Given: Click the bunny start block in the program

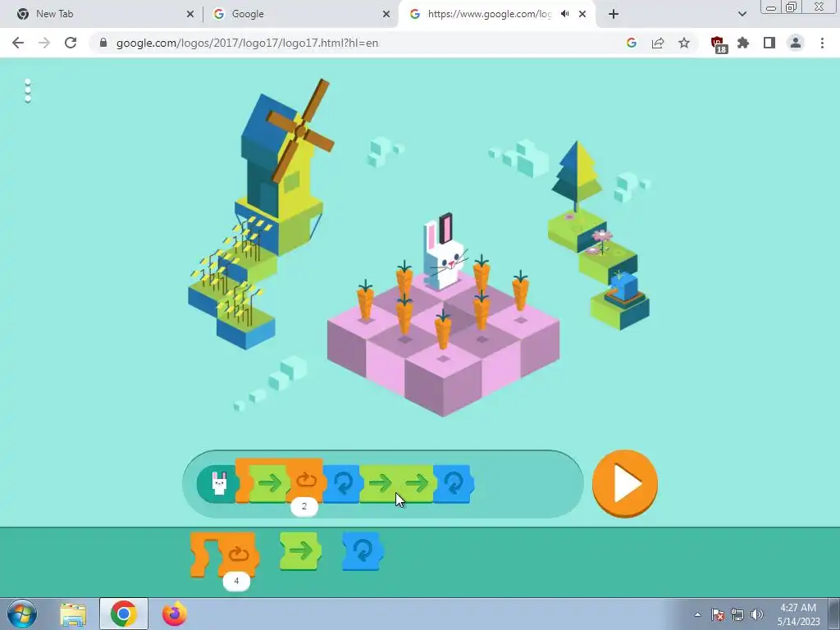Looking at the screenshot, I should (x=217, y=484).
